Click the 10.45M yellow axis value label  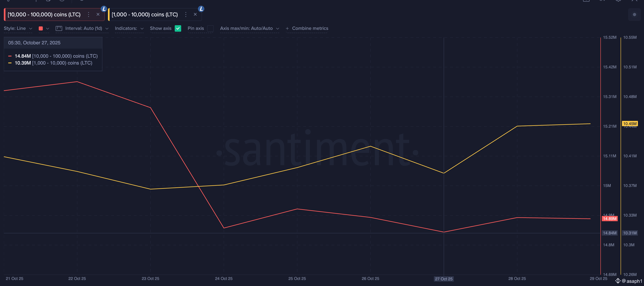pyautogui.click(x=629, y=123)
